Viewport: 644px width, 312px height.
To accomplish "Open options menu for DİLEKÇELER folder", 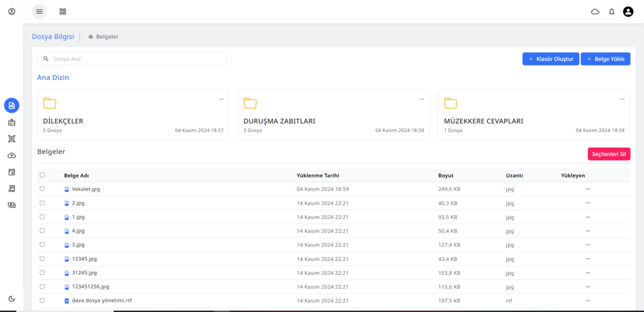I will 221,99.
